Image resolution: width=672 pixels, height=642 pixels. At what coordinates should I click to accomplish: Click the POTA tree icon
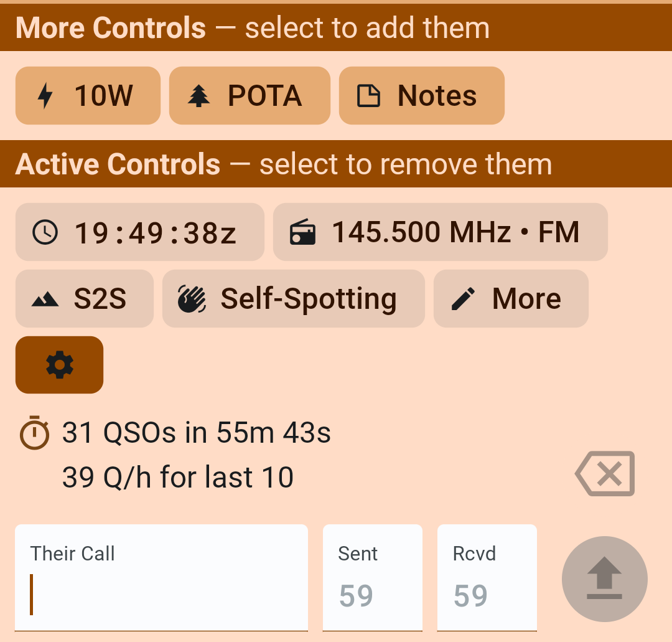click(x=198, y=96)
